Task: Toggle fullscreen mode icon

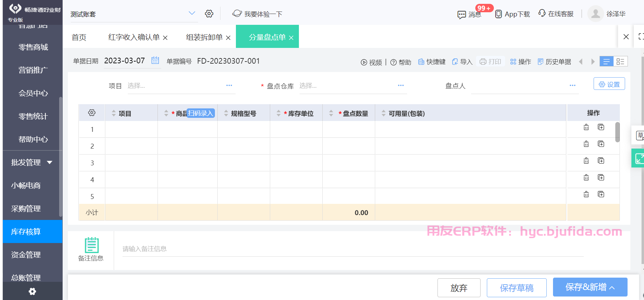Action: (641, 36)
